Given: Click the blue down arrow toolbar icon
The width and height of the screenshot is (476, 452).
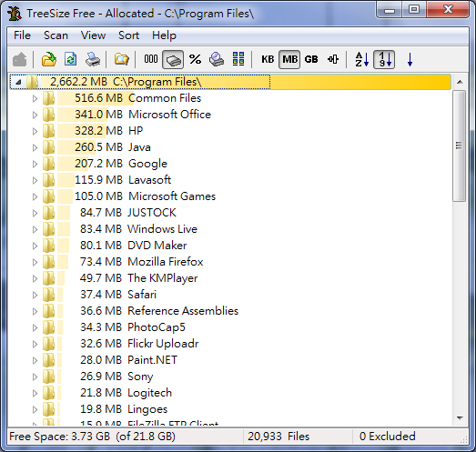Looking at the screenshot, I should point(410,59).
